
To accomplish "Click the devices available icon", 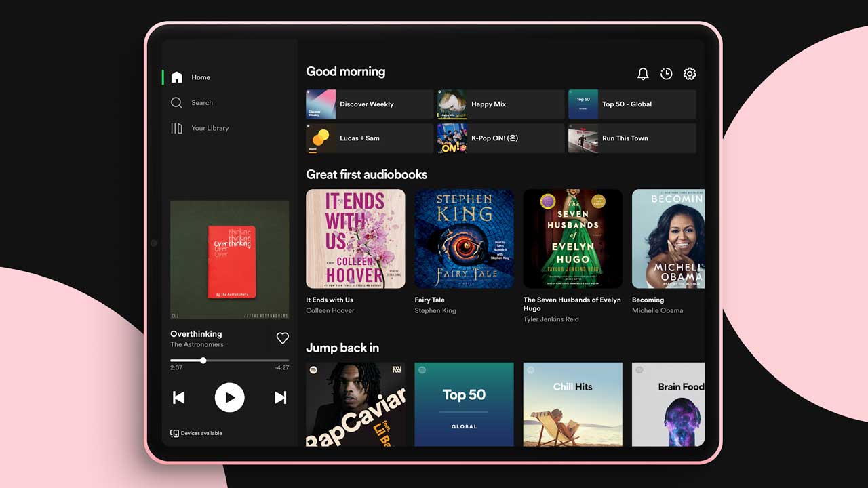I will point(174,433).
